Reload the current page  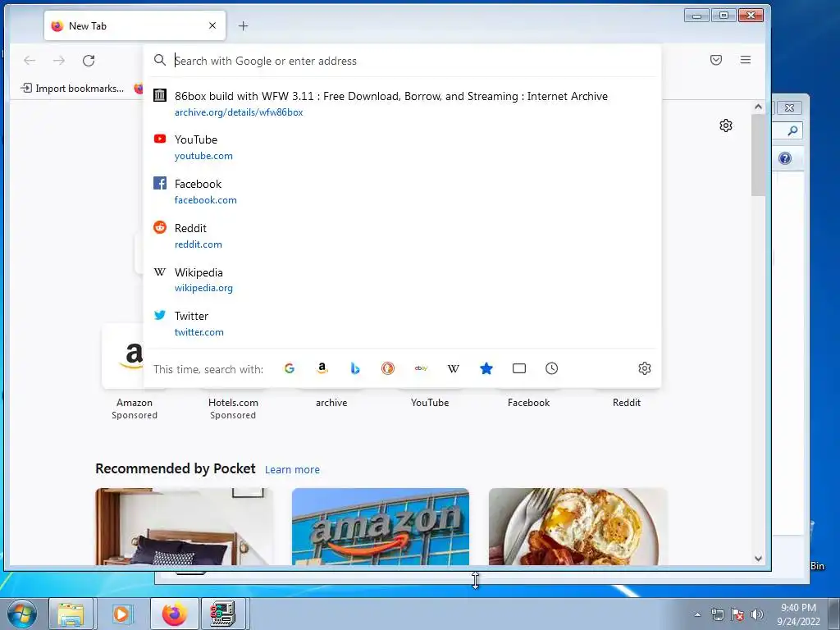[x=89, y=61]
